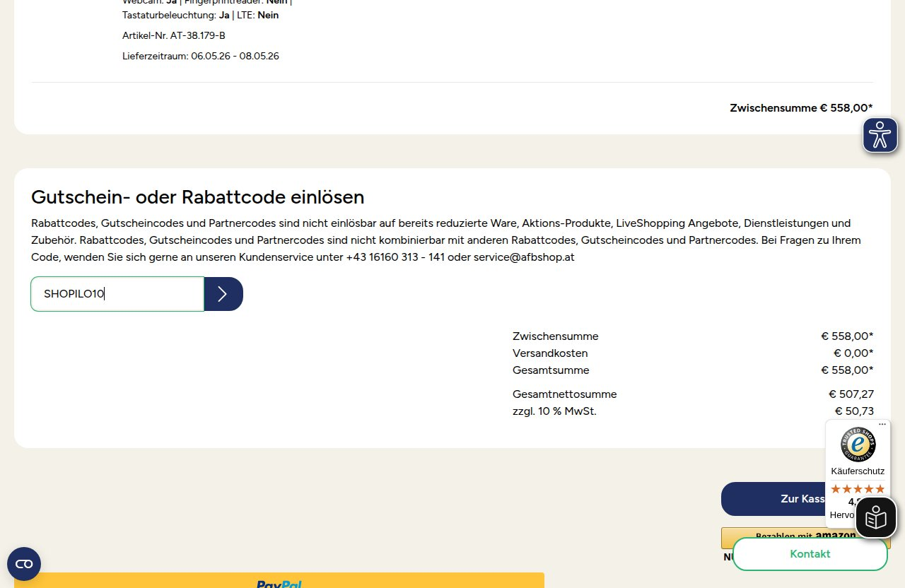Proceed with the Zur Kasse button
This screenshot has height=588, width=905.
(805, 499)
